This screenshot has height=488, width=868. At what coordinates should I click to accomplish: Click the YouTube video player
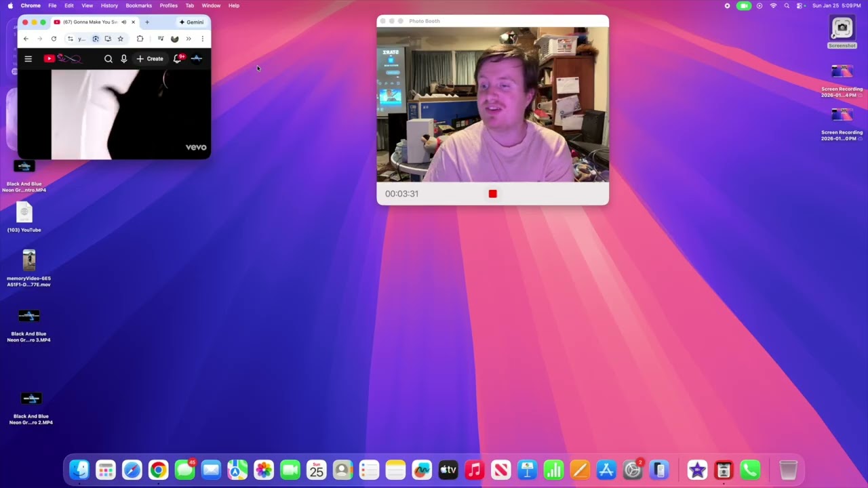[114, 114]
